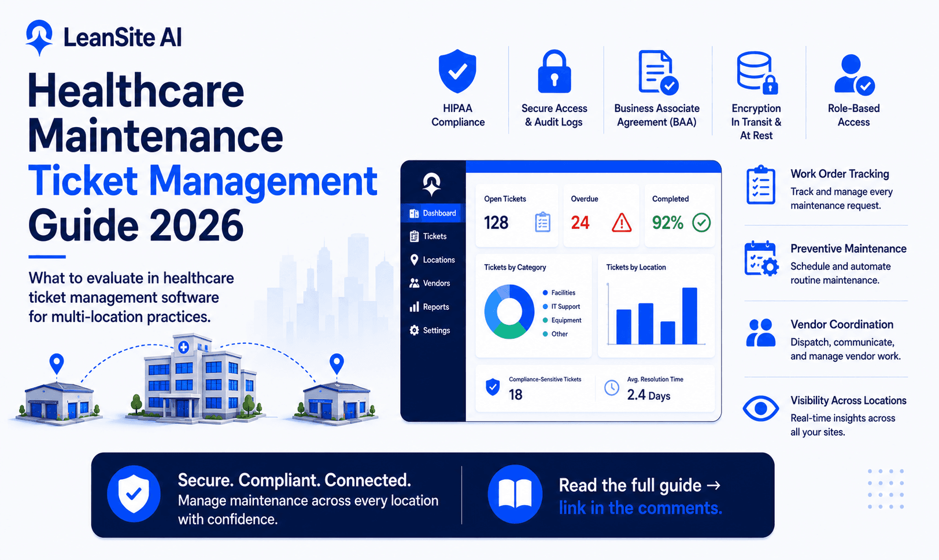Image resolution: width=939 pixels, height=560 pixels.
Task: Click the Preventive Maintenance heading
Action: 848,249
